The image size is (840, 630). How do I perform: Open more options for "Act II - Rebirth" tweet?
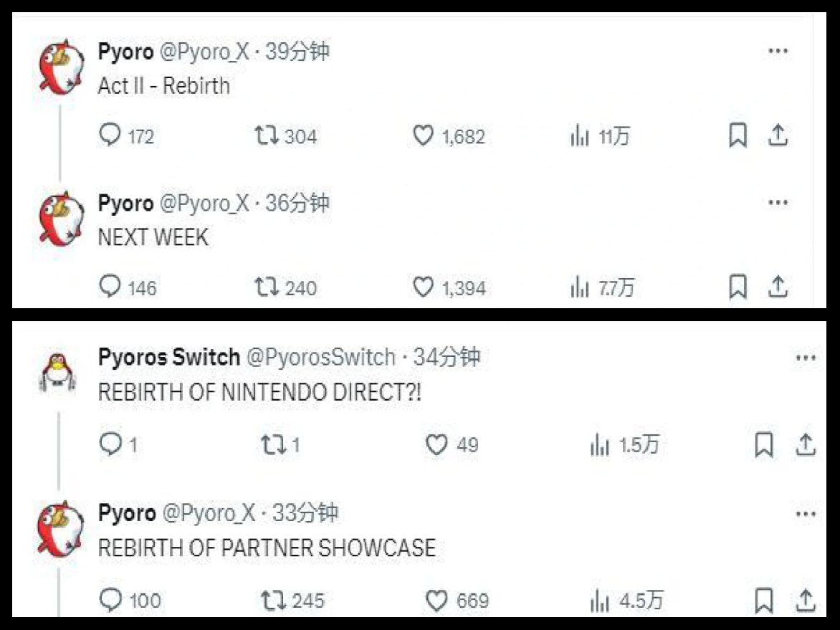tap(778, 52)
